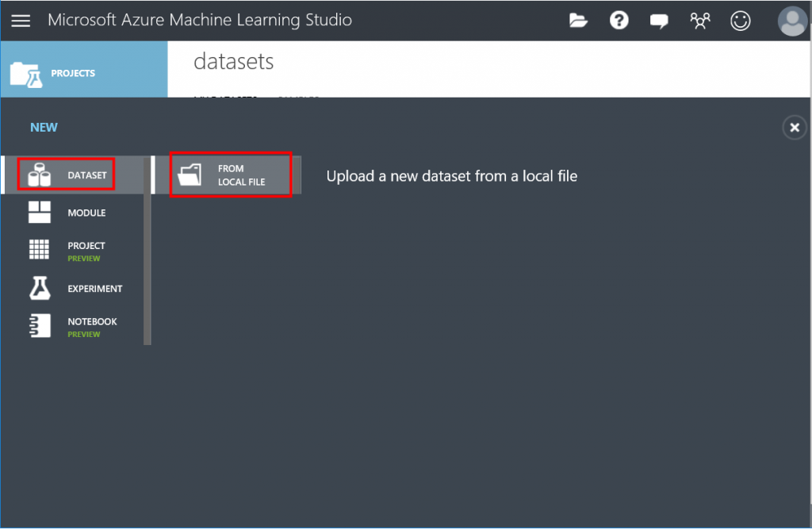Click the 'Upload a new dataset' description text
This screenshot has height=529, width=812.
(x=451, y=176)
